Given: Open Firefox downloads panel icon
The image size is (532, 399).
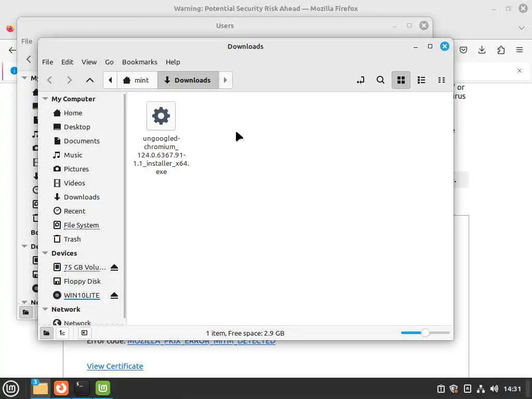Looking at the screenshot, I should point(482,50).
